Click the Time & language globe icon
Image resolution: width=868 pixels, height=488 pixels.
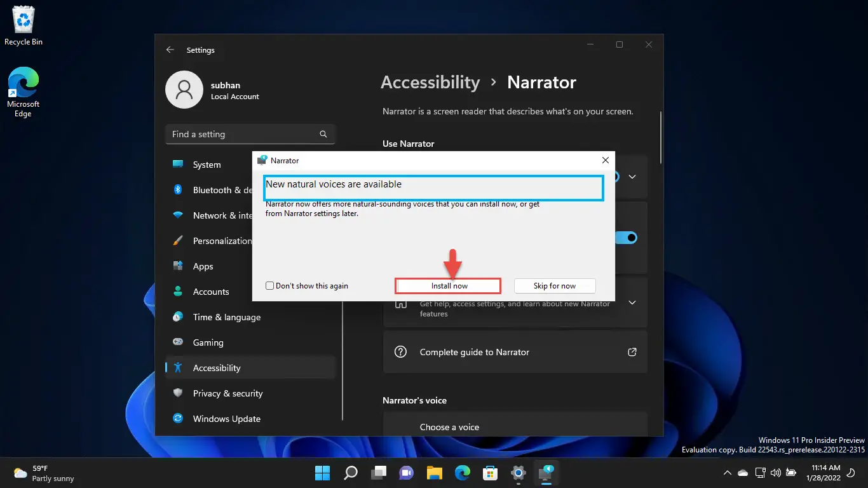[x=179, y=317]
